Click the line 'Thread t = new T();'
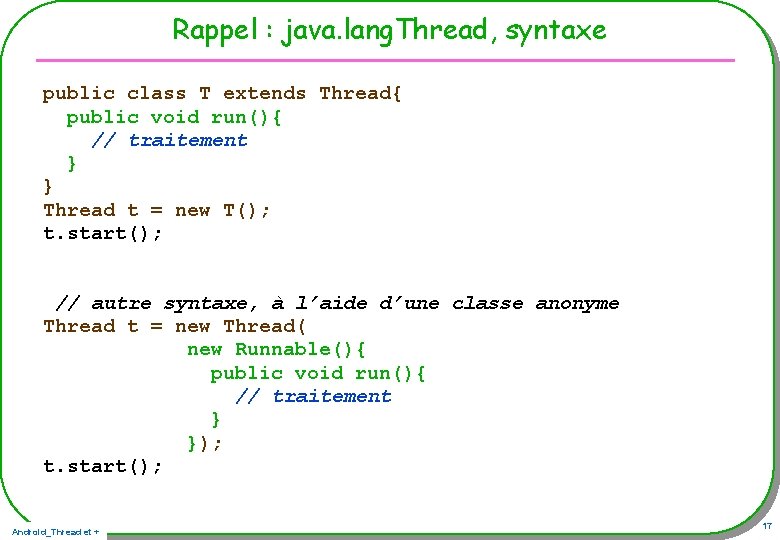 tap(156, 210)
